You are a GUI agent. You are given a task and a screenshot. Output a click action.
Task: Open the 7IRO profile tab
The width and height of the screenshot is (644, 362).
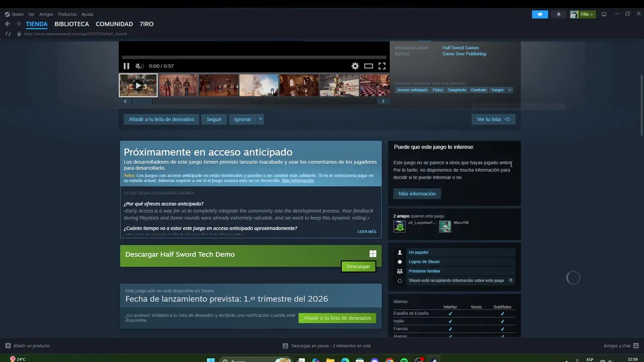[x=146, y=24]
